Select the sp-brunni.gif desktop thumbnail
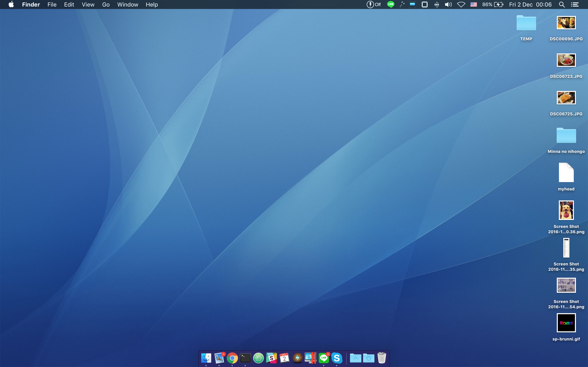The width and height of the screenshot is (588, 367). pyautogui.click(x=566, y=323)
